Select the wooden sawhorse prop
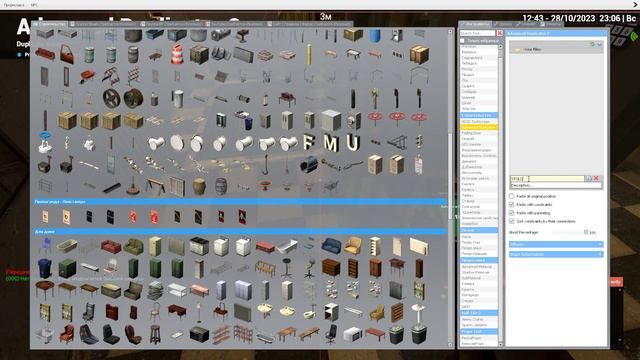The image size is (640, 360). click(155, 187)
